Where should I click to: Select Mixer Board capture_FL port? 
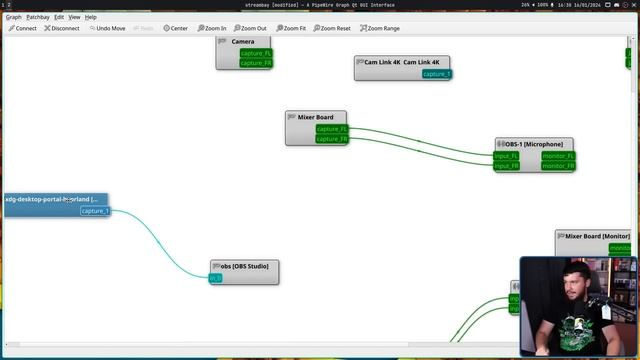[332, 129]
